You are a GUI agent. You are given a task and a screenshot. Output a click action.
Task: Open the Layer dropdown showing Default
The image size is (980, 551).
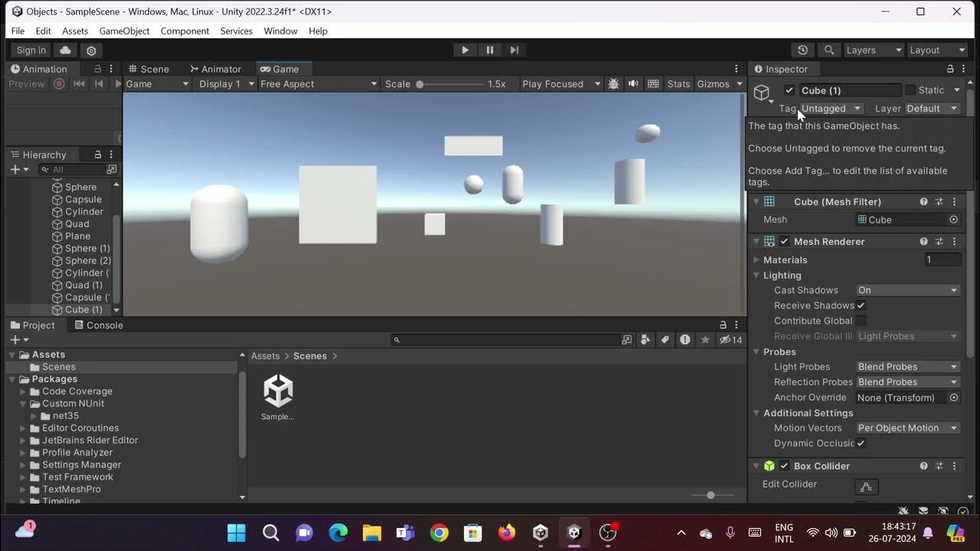point(933,109)
